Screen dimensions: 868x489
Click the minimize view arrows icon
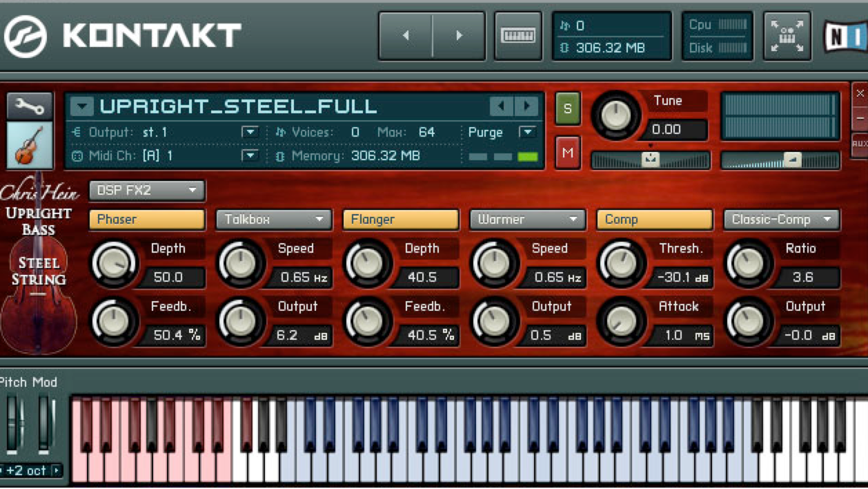787,35
